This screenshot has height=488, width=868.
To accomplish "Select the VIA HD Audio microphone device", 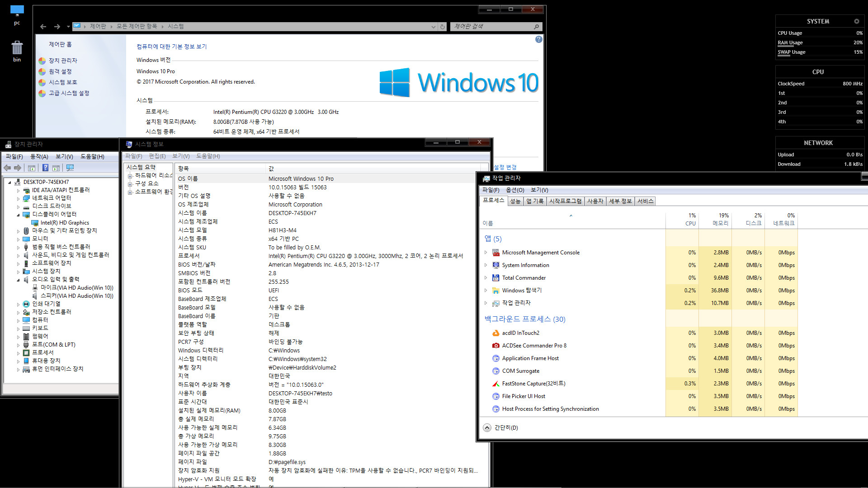I will [x=77, y=287].
